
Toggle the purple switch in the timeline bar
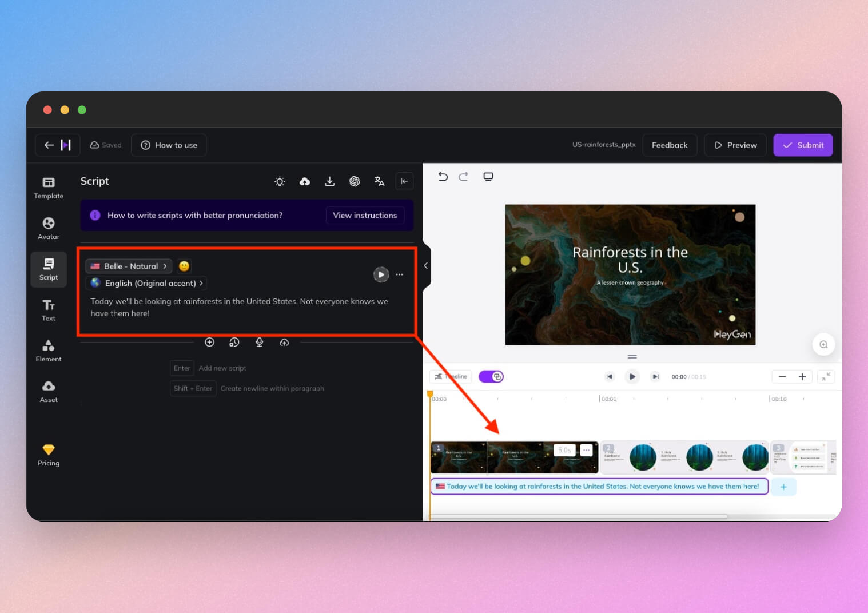(491, 376)
